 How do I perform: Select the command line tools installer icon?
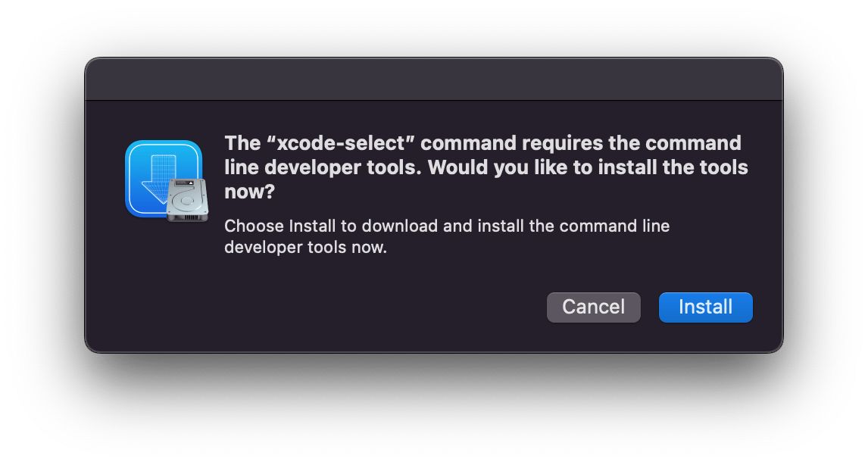tap(167, 178)
